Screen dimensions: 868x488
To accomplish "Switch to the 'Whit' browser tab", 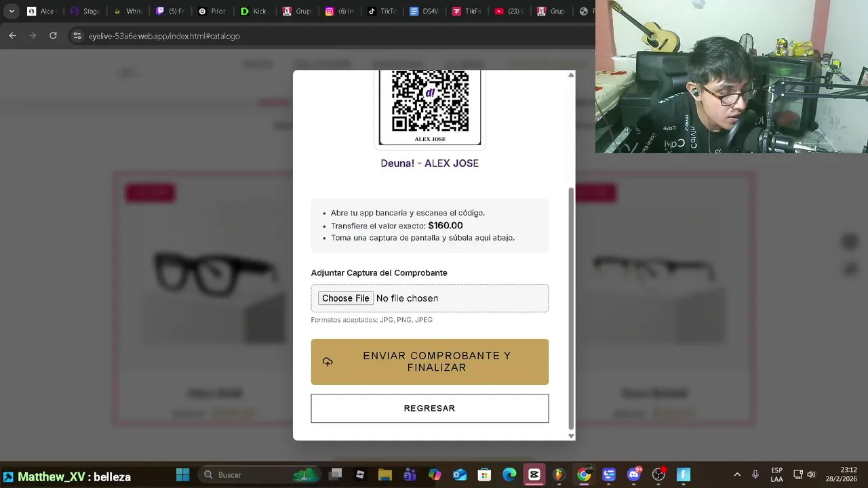I will [127, 11].
